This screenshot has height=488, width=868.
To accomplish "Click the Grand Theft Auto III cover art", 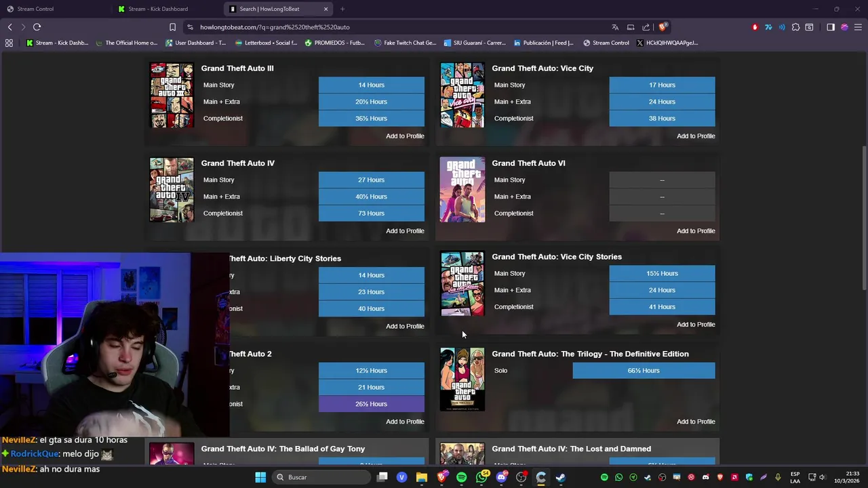I will (172, 95).
